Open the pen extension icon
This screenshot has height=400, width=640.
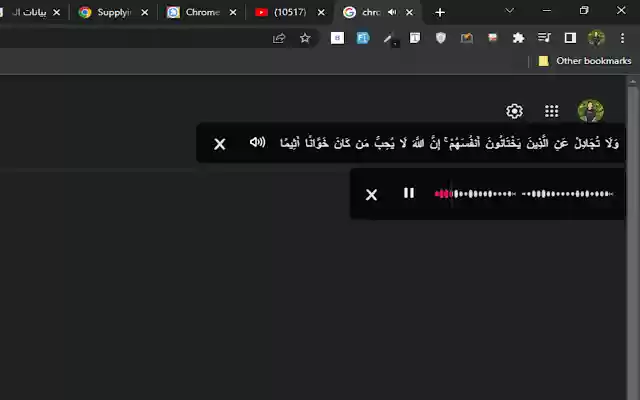(390, 40)
